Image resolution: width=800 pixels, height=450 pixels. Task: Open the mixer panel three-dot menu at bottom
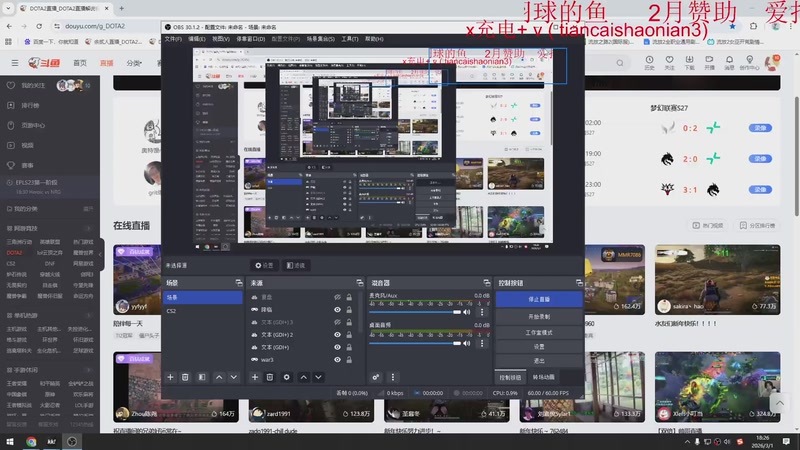[392, 377]
